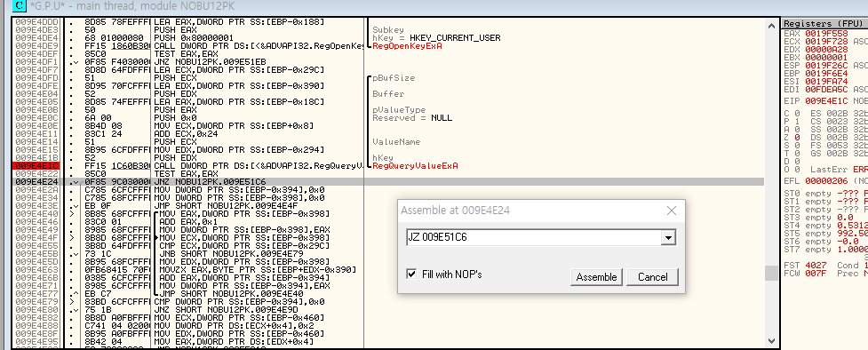Select ESI register value 0019FA74
Screen dimensions: 868x350
pos(826,82)
